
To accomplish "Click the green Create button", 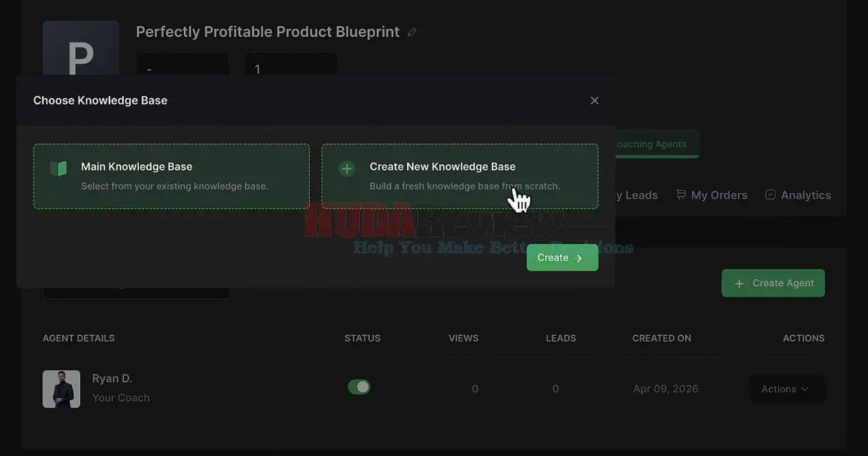I will (562, 258).
